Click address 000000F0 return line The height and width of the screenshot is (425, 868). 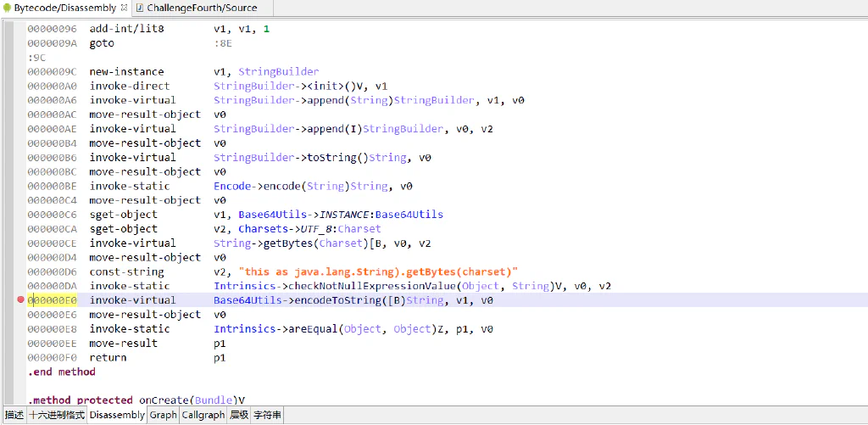(52, 357)
